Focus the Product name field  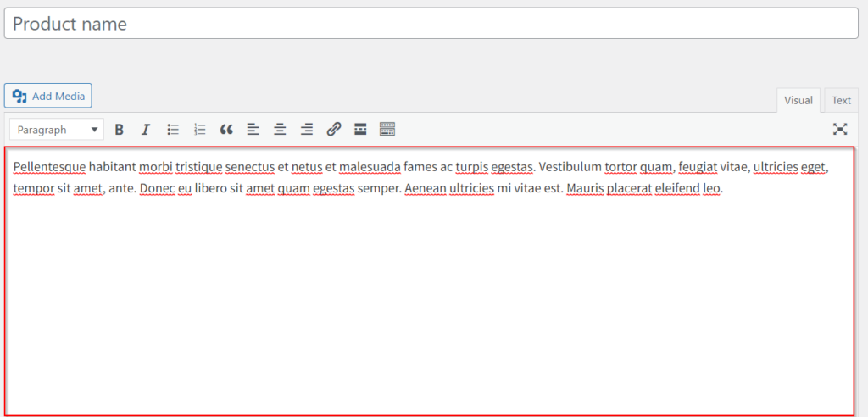click(x=431, y=23)
